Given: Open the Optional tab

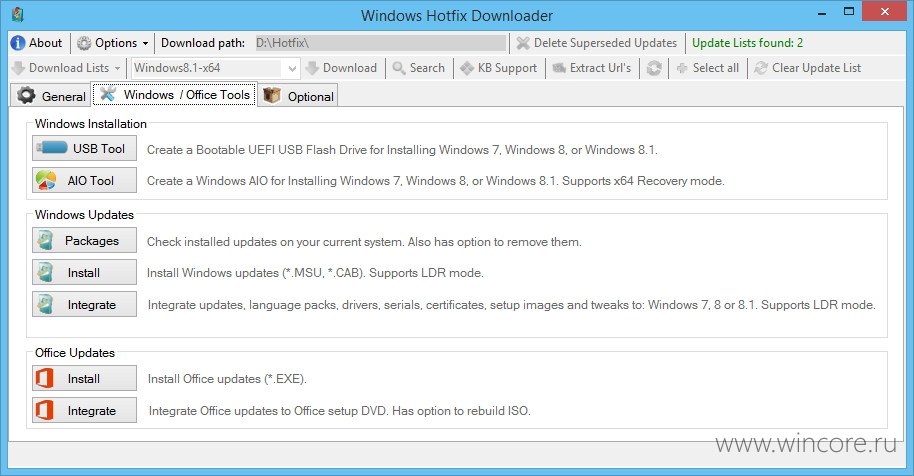Looking at the screenshot, I should click(298, 96).
